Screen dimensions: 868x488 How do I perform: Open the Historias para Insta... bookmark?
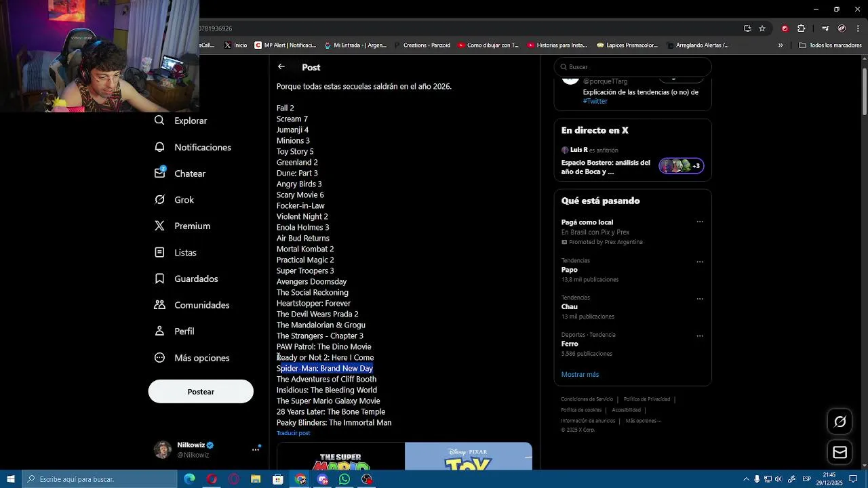coord(557,45)
